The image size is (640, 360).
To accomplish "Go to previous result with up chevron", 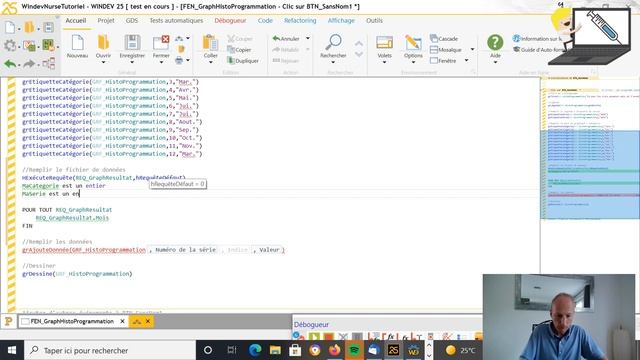I will (x=359, y=44).
